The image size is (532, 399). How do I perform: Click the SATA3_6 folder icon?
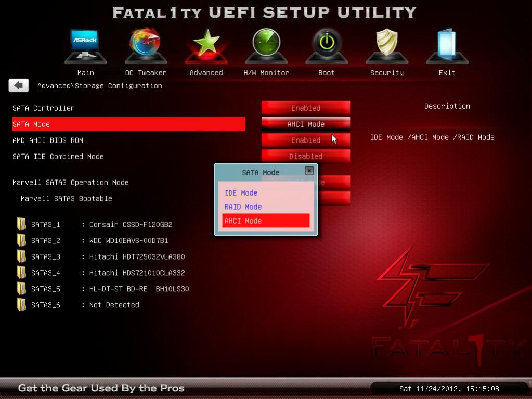click(21, 305)
